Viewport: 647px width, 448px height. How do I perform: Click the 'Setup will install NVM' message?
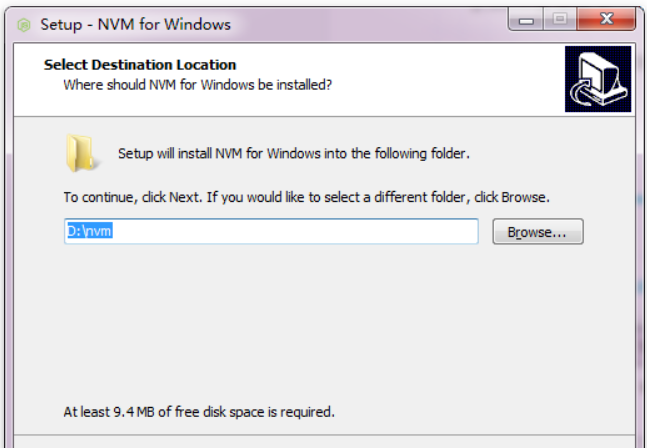tap(294, 153)
